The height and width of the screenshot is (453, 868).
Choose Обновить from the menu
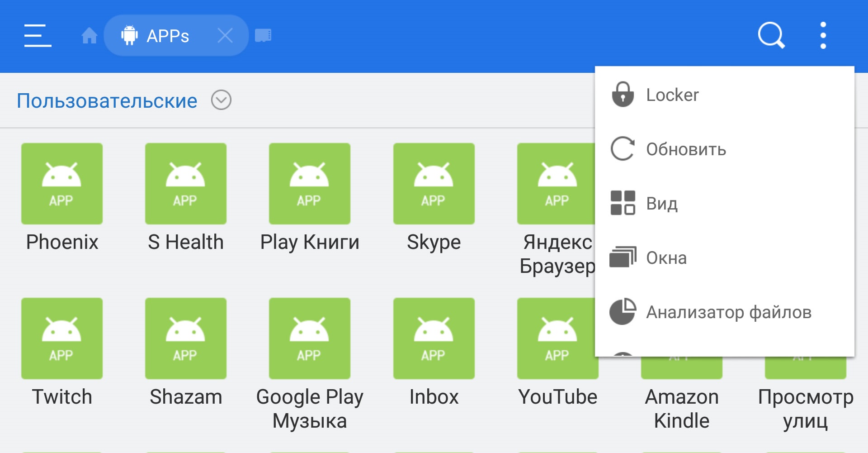tap(725, 149)
